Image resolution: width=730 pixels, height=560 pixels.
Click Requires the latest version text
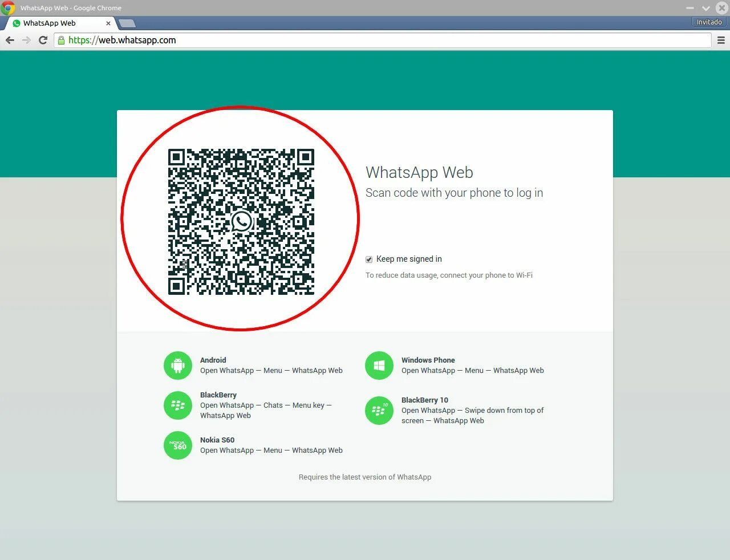coord(365,477)
